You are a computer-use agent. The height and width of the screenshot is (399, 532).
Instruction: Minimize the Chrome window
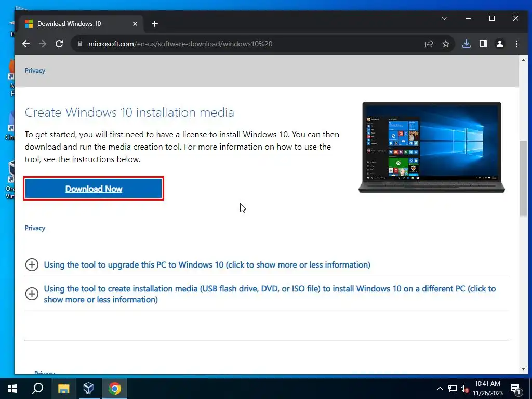(468, 18)
